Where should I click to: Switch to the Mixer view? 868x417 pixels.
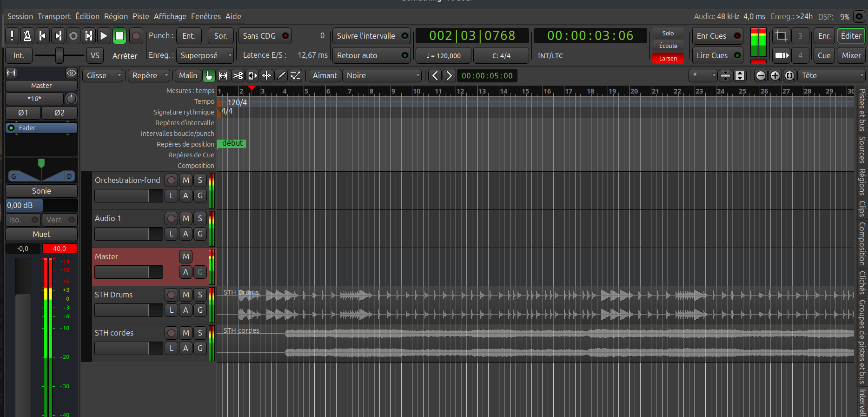pos(851,55)
